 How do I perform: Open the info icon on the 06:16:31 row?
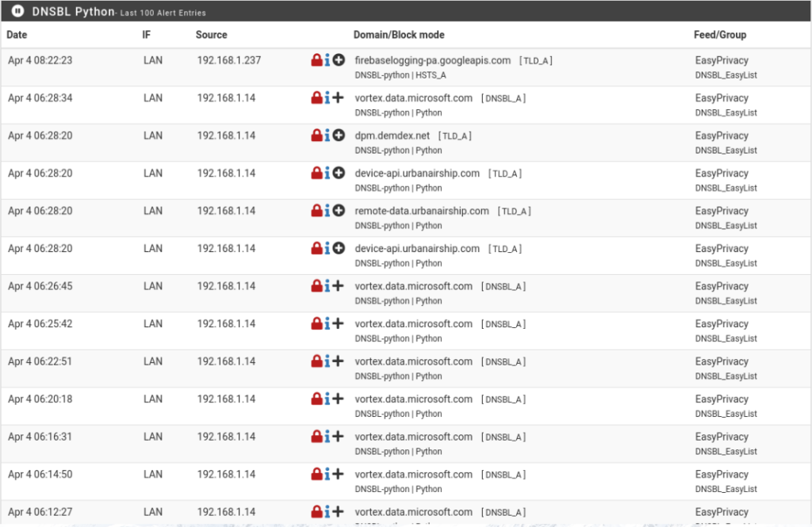[x=327, y=437]
